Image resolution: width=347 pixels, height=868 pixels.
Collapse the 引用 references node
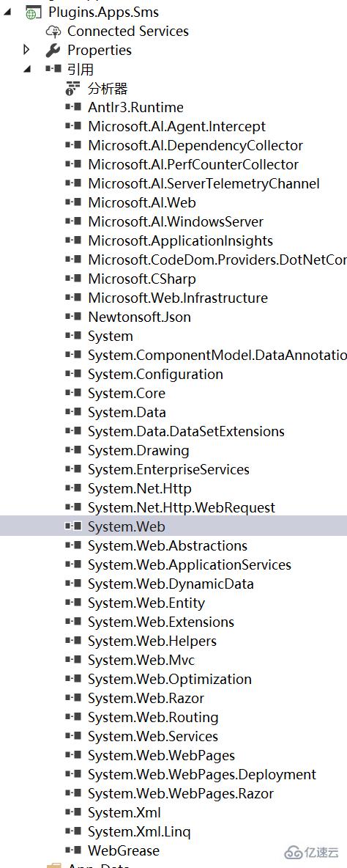coord(27,70)
